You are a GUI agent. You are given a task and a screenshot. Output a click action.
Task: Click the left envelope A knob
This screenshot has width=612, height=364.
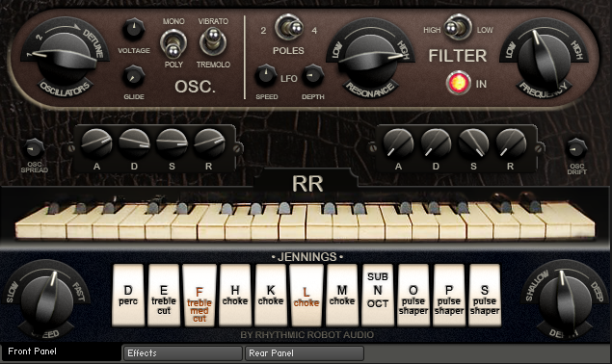point(96,143)
